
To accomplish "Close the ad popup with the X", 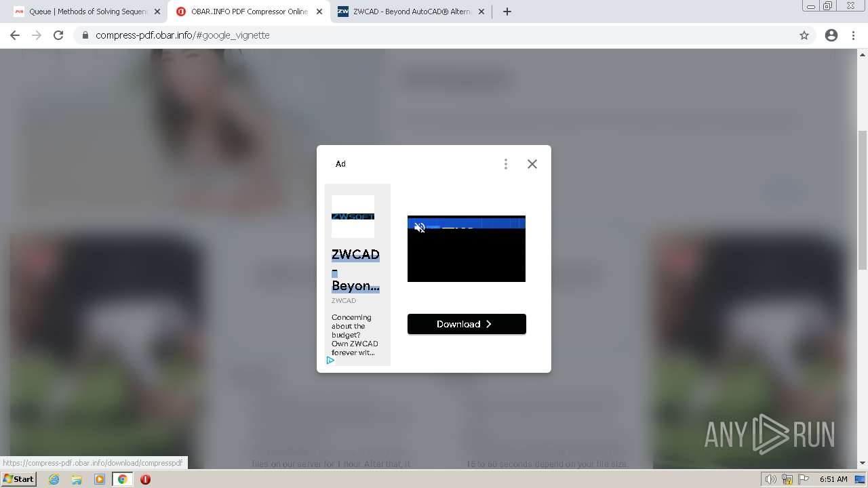I will [532, 164].
